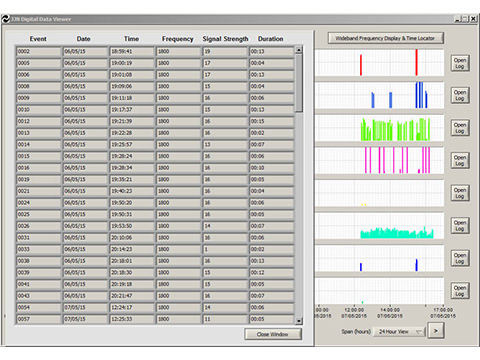480x360 pixels.
Task: Open log next to magenta signal chart
Action: [x=460, y=161]
